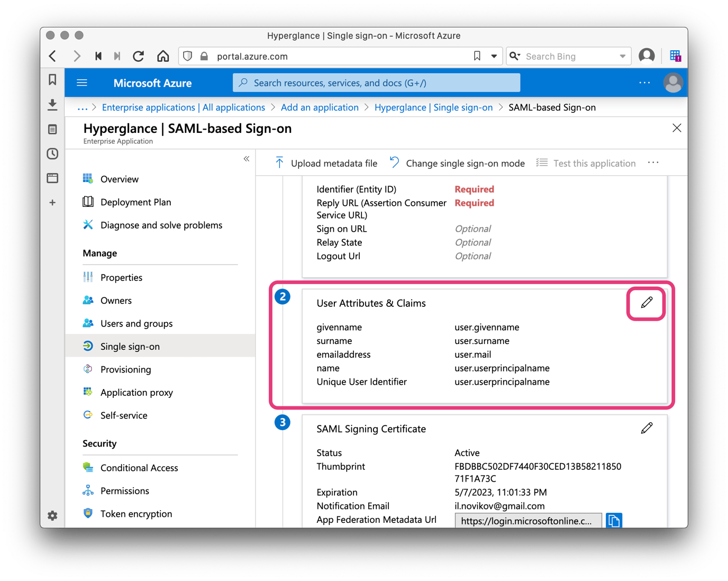Open the pencil editor for User Attributes & Claims
Viewport: 728px width, 581px height.
pos(645,303)
